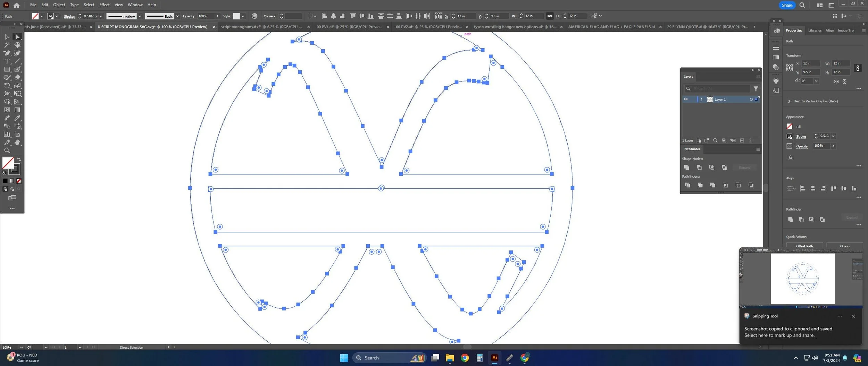The width and height of the screenshot is (868, 366).
Task: Select the Direct Selection tool
Action: coord(17,37)
